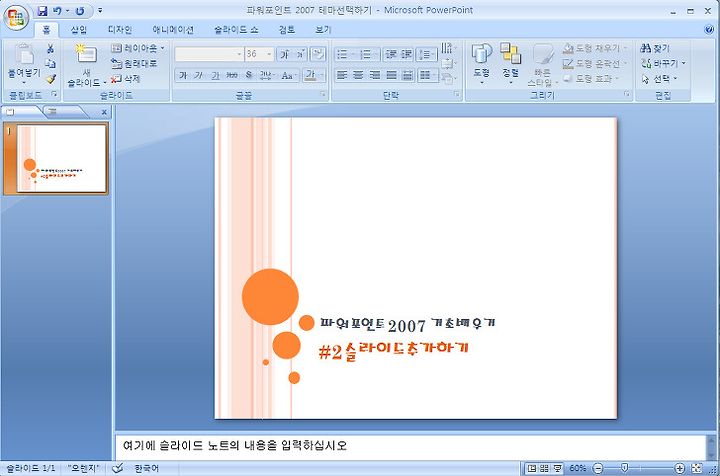Open the Slide Show (슬라이드 쇼) tab
This screenshot has height=476, width=720.
(236, 30)
